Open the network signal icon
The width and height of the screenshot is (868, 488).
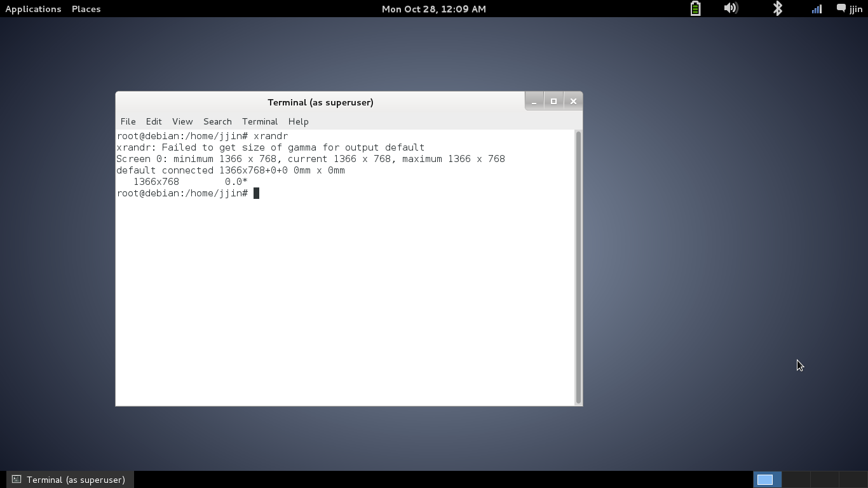817,9
